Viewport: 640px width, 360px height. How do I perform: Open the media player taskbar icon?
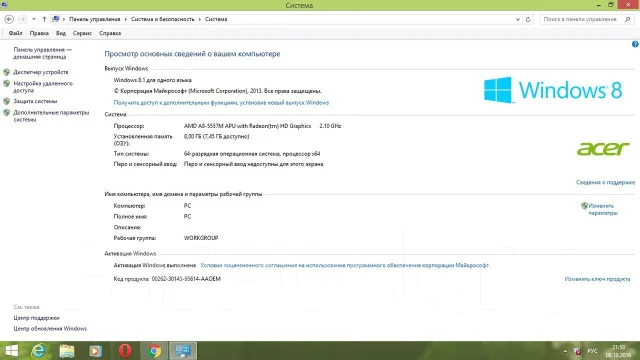point(96,351)
